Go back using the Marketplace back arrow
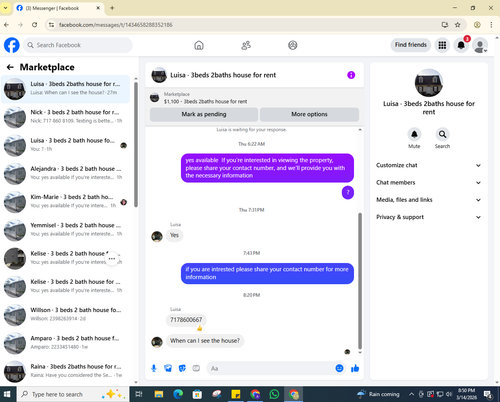The height and width of the screenshot is (402, 500). coord(10,67)
